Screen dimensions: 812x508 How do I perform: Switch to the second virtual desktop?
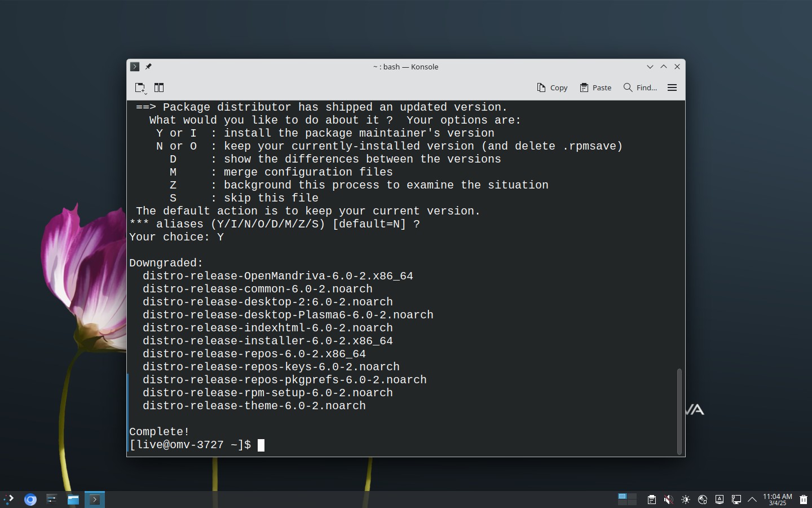click(x=632, y=496)
